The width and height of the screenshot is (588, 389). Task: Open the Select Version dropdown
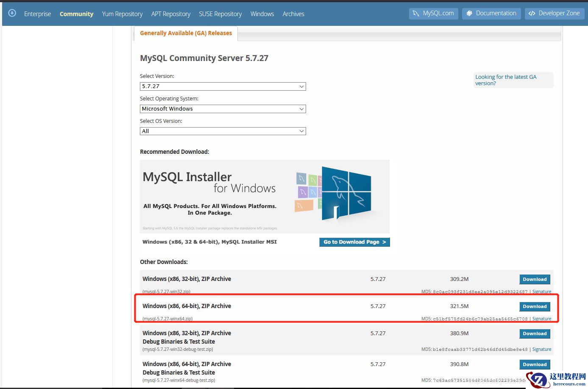coord(223,86)
